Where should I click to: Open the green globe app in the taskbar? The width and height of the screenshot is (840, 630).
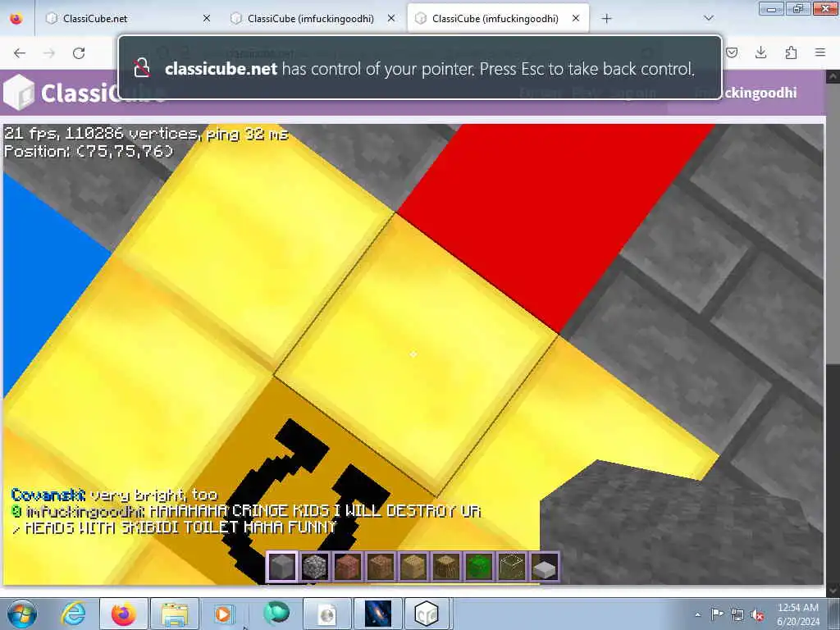click(276, 614)
